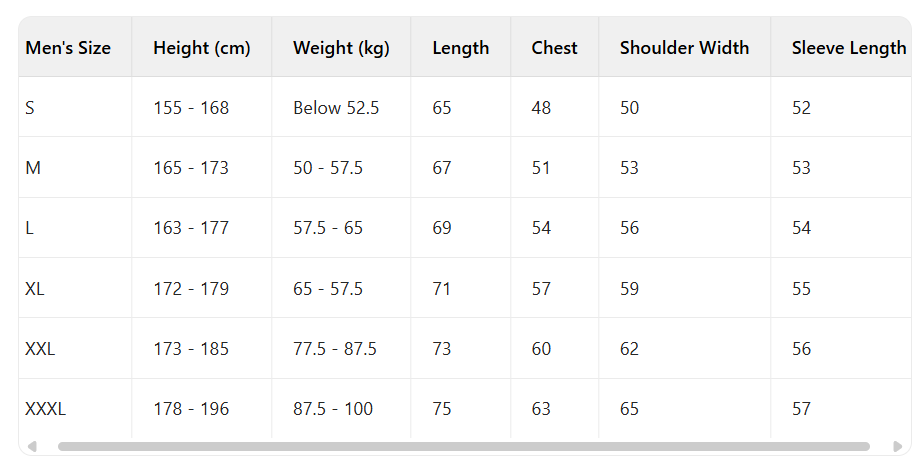This screenshot has height=469, width=924.
Task: Click the Length column header
Action: click(x=460, y=48)
